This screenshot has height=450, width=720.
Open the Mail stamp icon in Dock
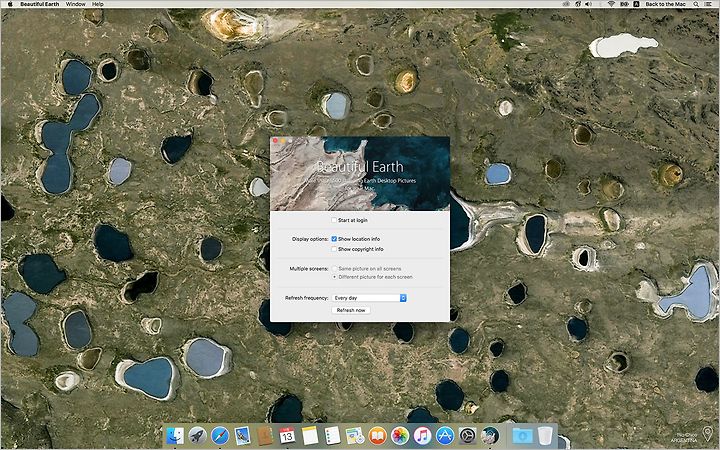[242, 435]
